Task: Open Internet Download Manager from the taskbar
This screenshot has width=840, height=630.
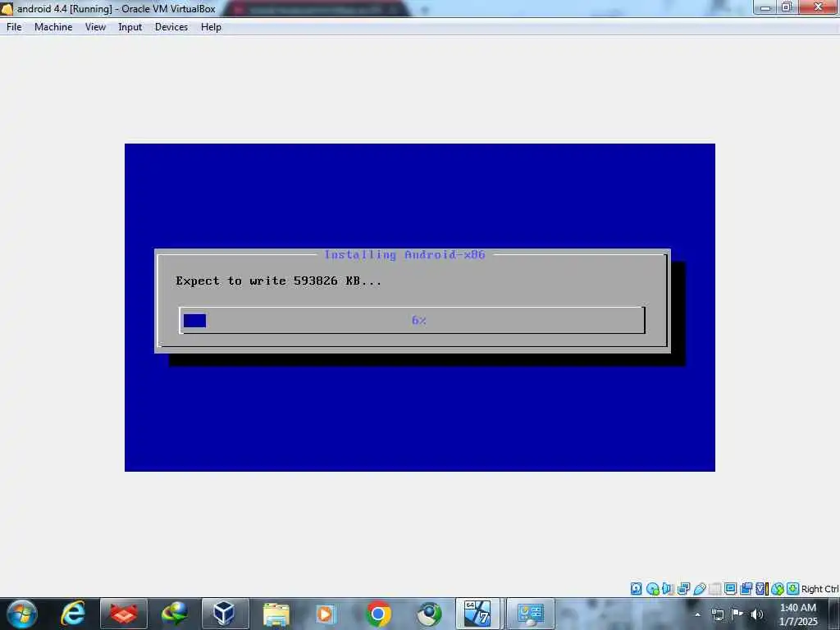Action: tap(175, 614)
